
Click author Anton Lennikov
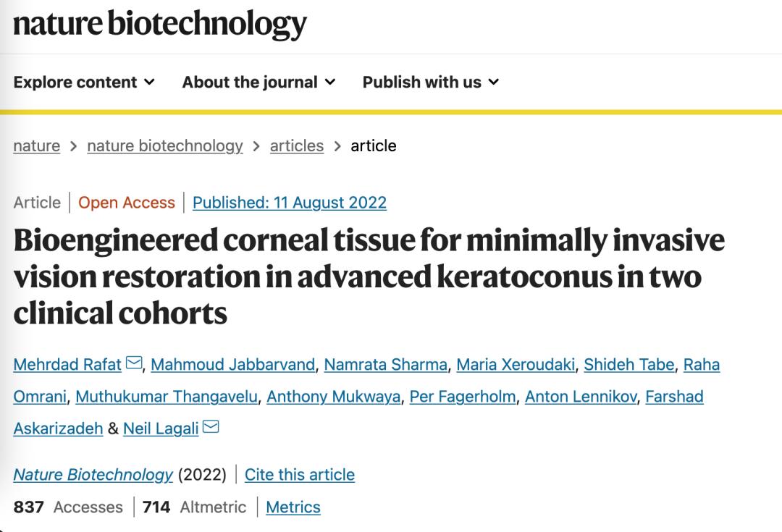point(581,397)
